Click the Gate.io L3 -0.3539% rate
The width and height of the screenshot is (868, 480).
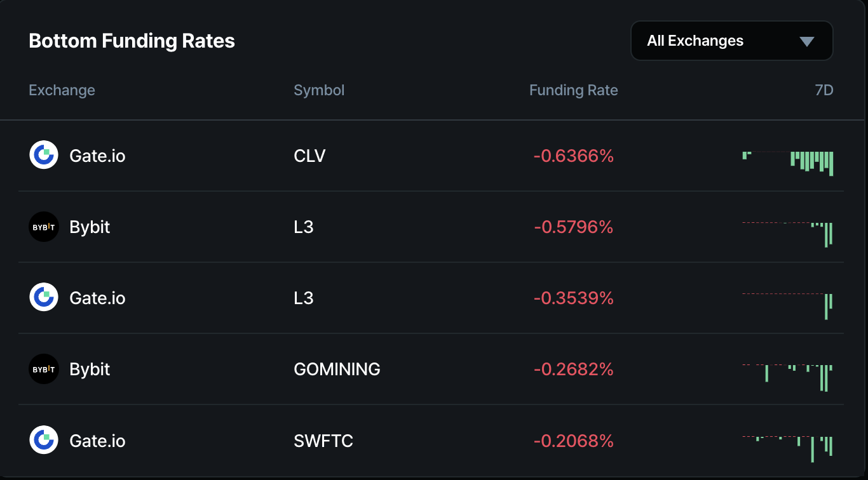coord(573,298)
